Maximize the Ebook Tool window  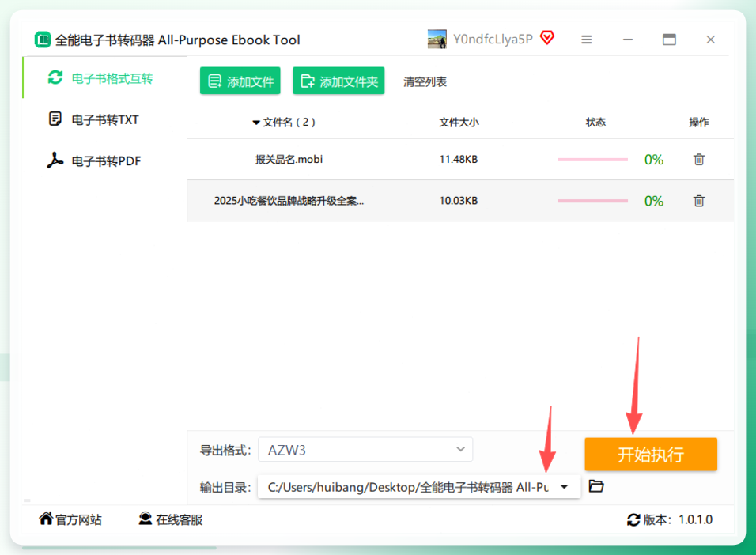coord(669,40)
